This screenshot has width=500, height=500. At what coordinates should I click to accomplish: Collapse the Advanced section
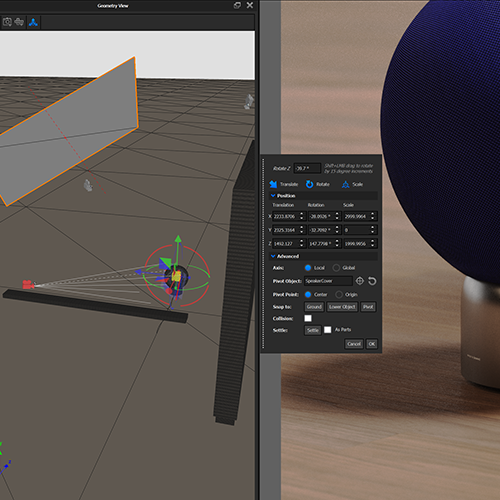pyautogui.click(x=273, y=256)
